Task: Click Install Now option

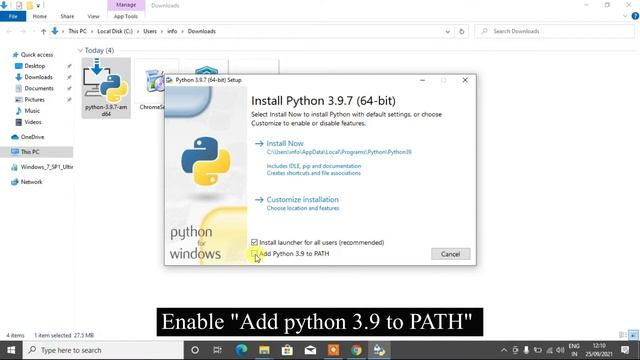Action: (285, 143)
